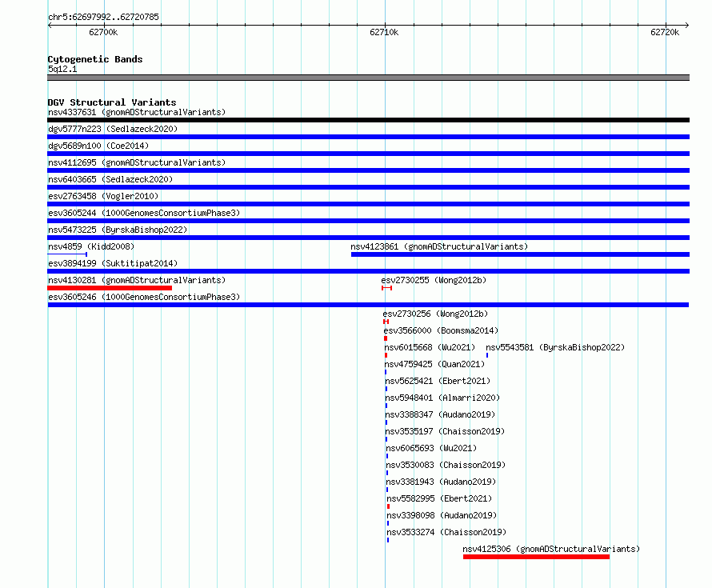
Task: Click the red esv2730255 bracket glyph
Action: [x=387, y=288]
